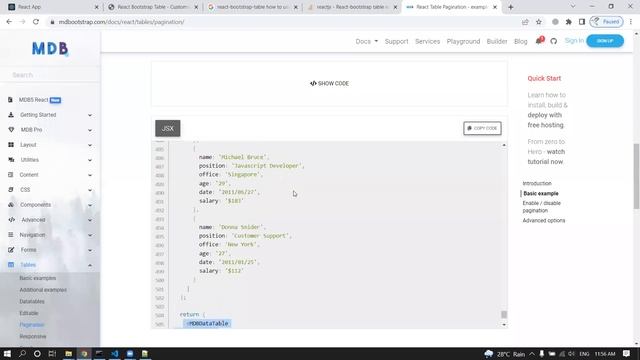Open Playground in top navigation
The height and width of the screenshot is (360, 640).
tap(463, 41)
